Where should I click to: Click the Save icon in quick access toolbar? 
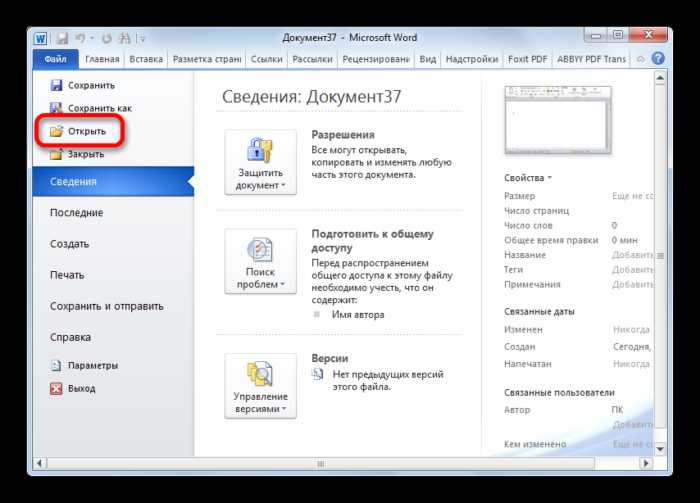tap(62, 38)
